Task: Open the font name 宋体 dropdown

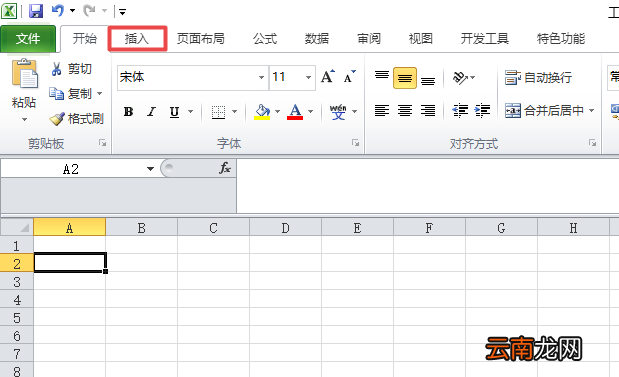Action: 261,77
